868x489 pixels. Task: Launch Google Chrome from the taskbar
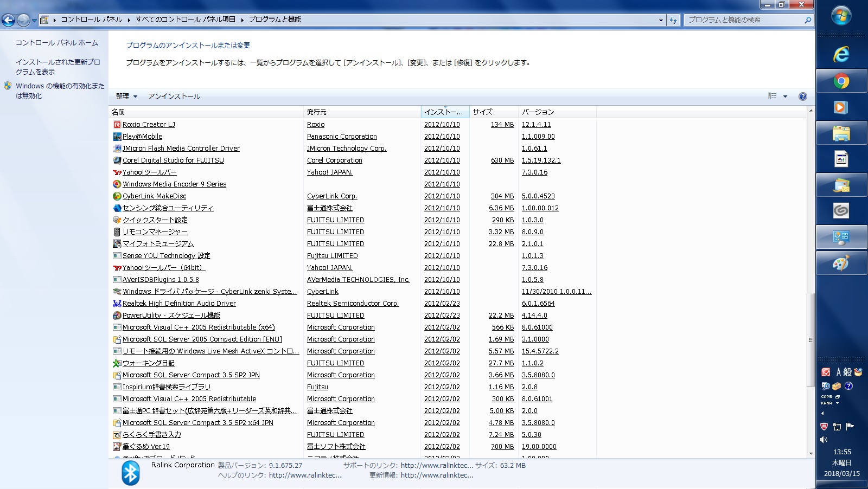click(x=841, y=81)
